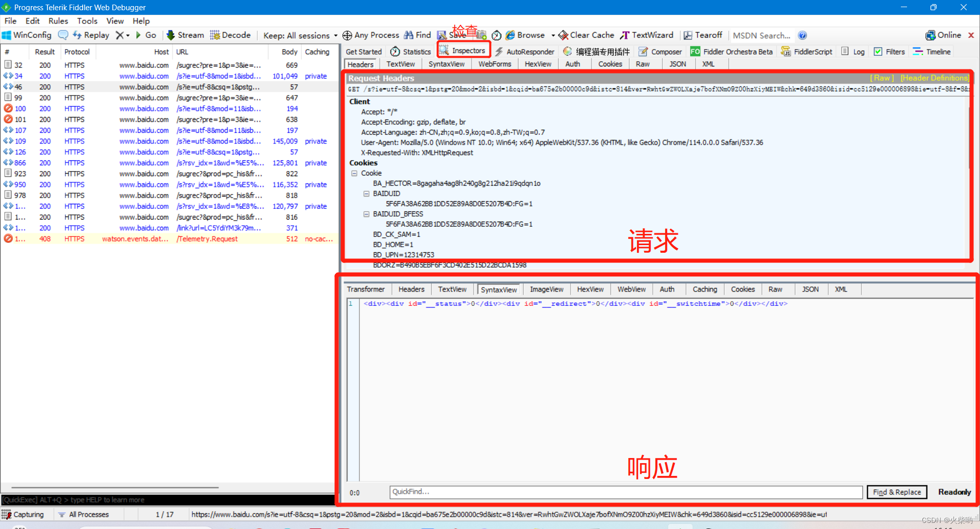Select session 34 in the list

[168, 76]
